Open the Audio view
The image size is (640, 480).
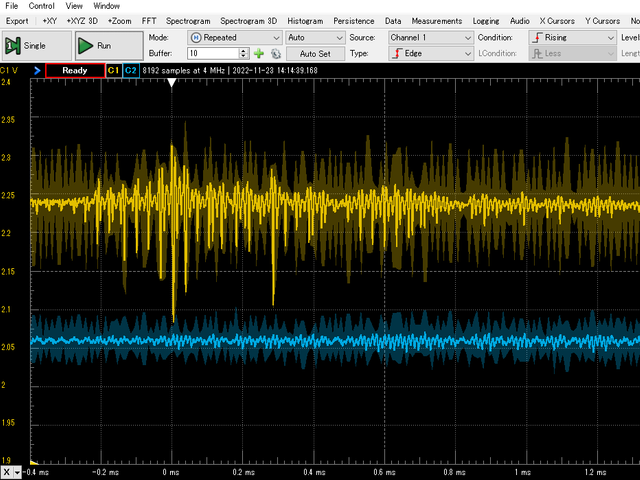[x=520, y=21]
